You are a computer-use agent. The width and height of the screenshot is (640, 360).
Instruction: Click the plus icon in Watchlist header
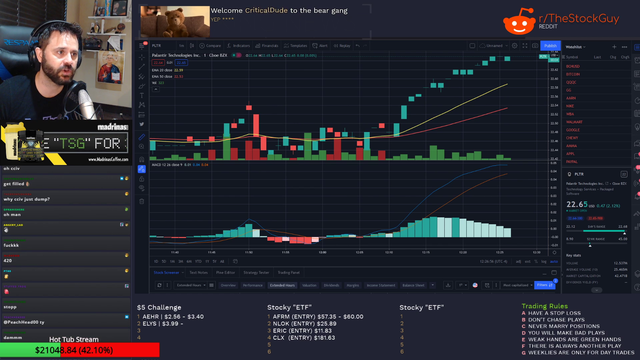(614, 47)
